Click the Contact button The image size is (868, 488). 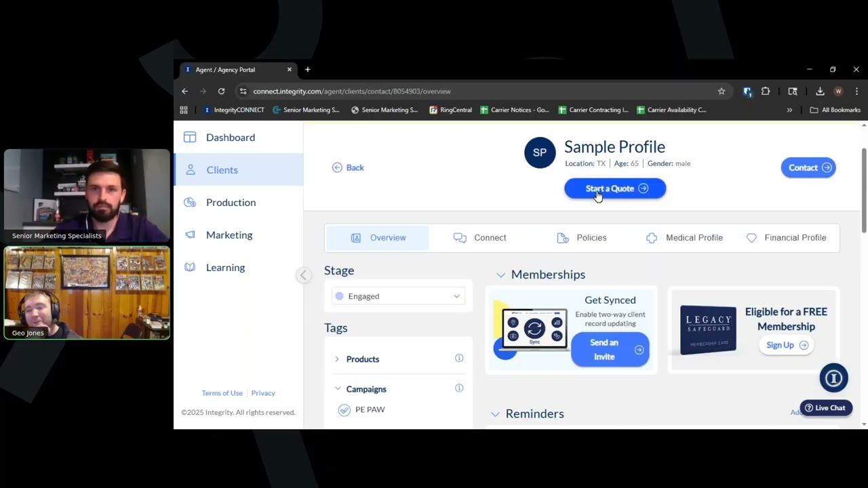808,167
